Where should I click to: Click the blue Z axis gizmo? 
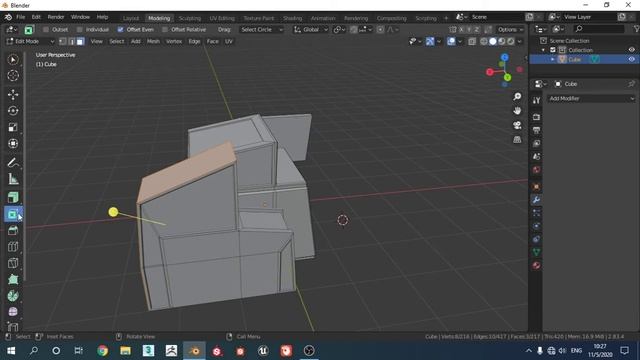[x=505, y=58]
